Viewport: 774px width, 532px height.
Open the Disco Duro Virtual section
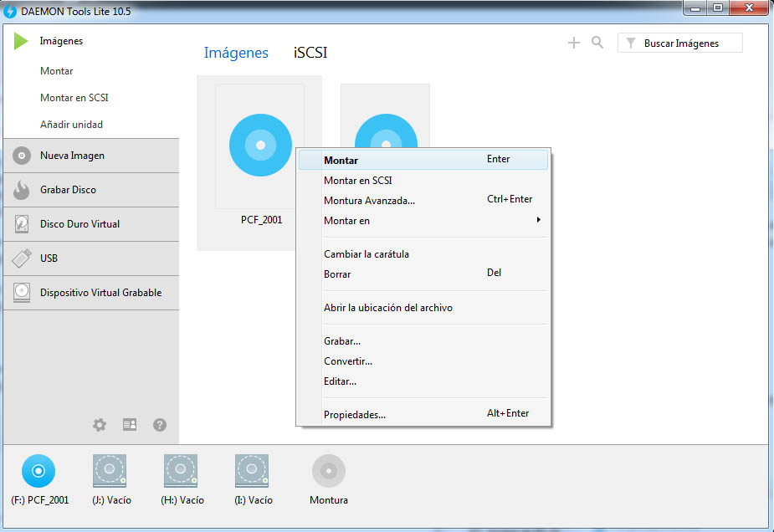[91, 224]
